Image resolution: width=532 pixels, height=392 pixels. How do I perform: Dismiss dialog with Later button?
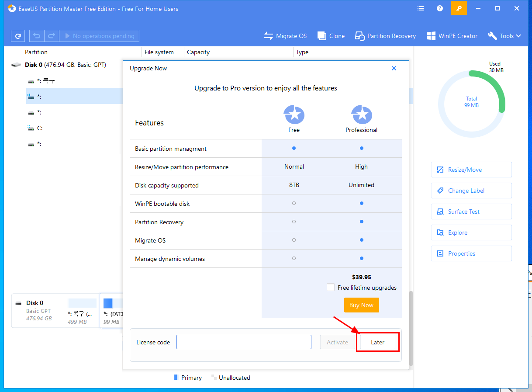point(378,342)
